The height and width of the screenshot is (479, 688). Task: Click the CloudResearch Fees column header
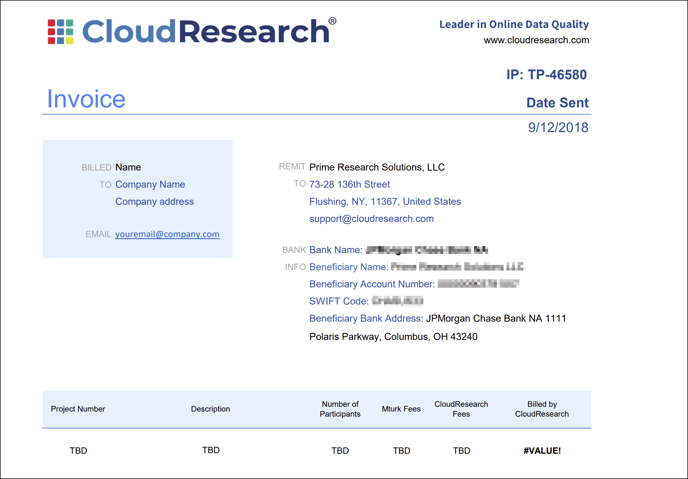(461, 409)
